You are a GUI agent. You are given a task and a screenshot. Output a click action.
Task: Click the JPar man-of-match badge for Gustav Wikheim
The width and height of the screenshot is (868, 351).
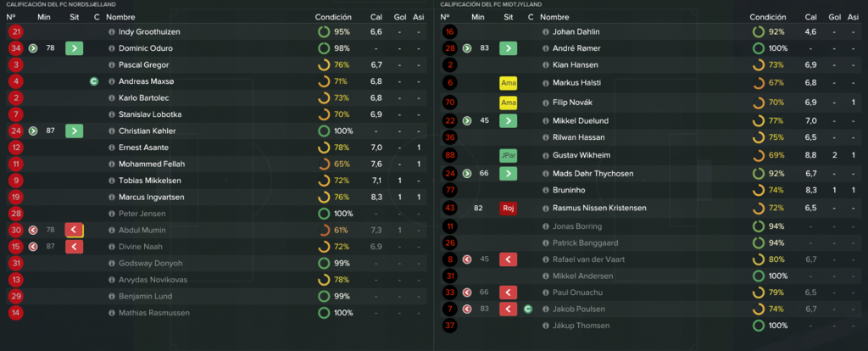[x=509, y=155]
